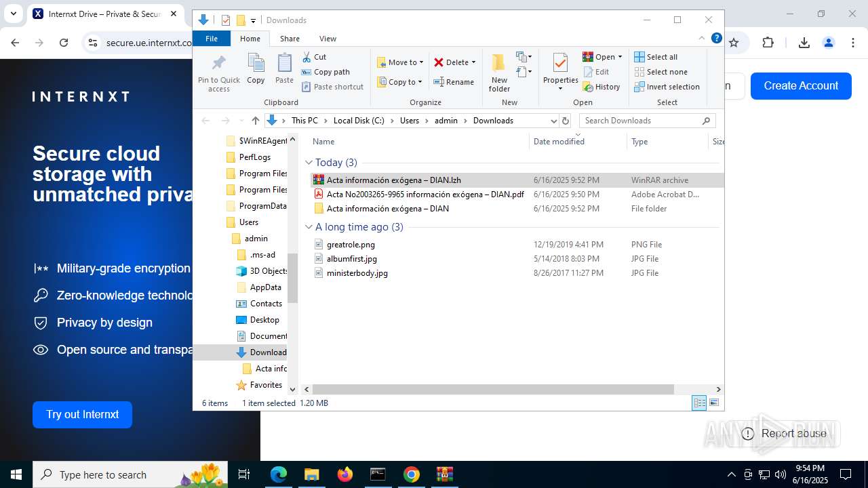
Task: Open address bar history dropdown
Action: (553, 121)
